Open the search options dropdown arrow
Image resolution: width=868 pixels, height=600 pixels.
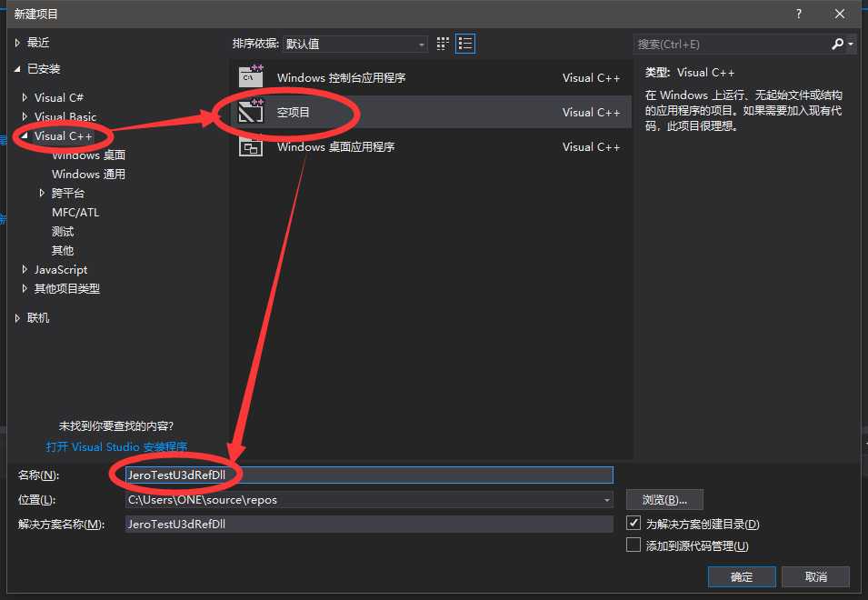(x=851, y=44)
